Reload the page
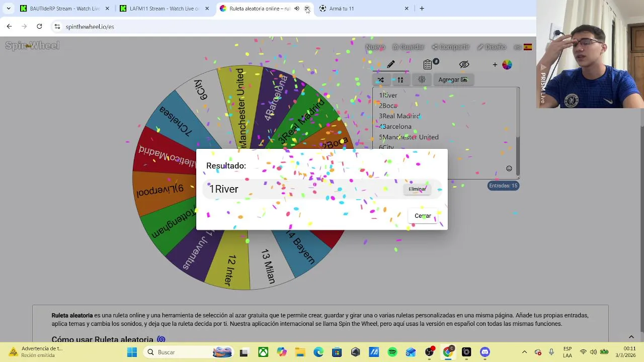644x362 pixels. [39, 26]
